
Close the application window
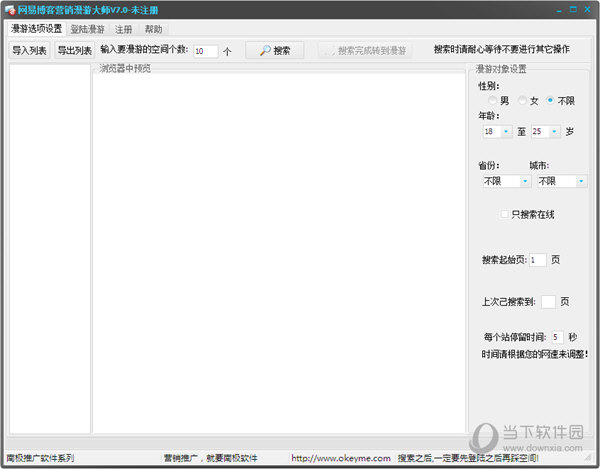(x=587, y=10)
